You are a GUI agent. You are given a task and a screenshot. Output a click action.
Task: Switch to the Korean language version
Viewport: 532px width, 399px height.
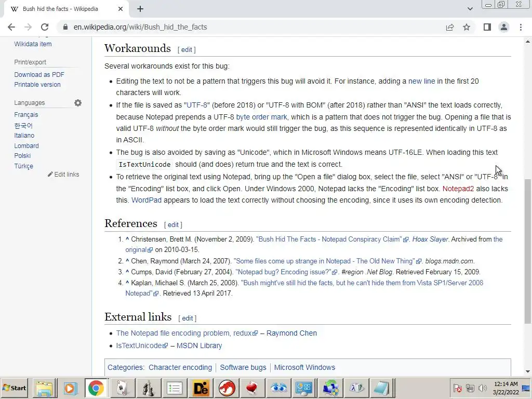point(23,126)
